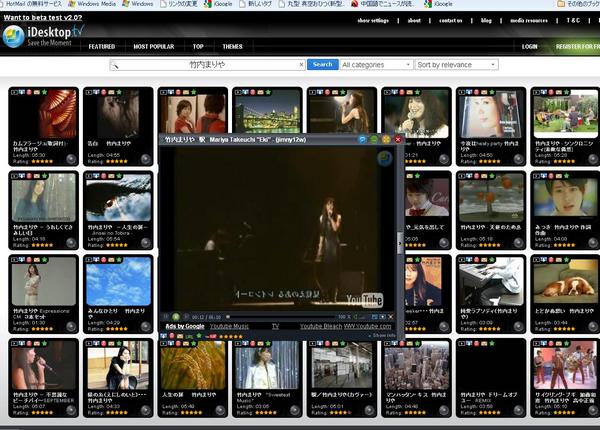Open the HotMail bookmark in browser bar
Image resolution: width=600 pixels, height=430 pixels.
point(31,4)
